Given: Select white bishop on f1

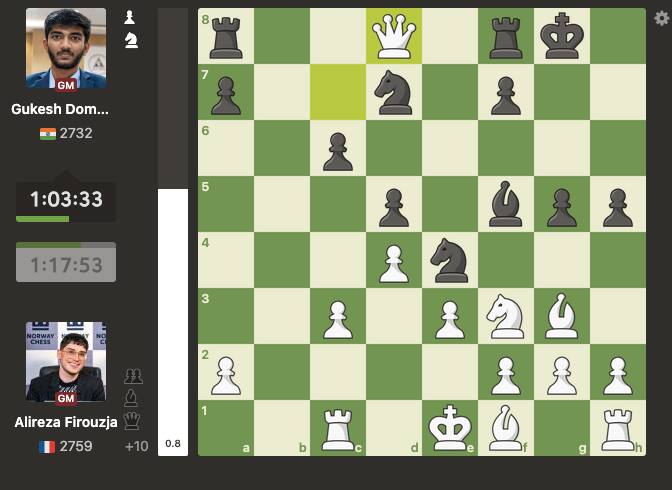Looking at the screenshot, I should pos(506,428).
